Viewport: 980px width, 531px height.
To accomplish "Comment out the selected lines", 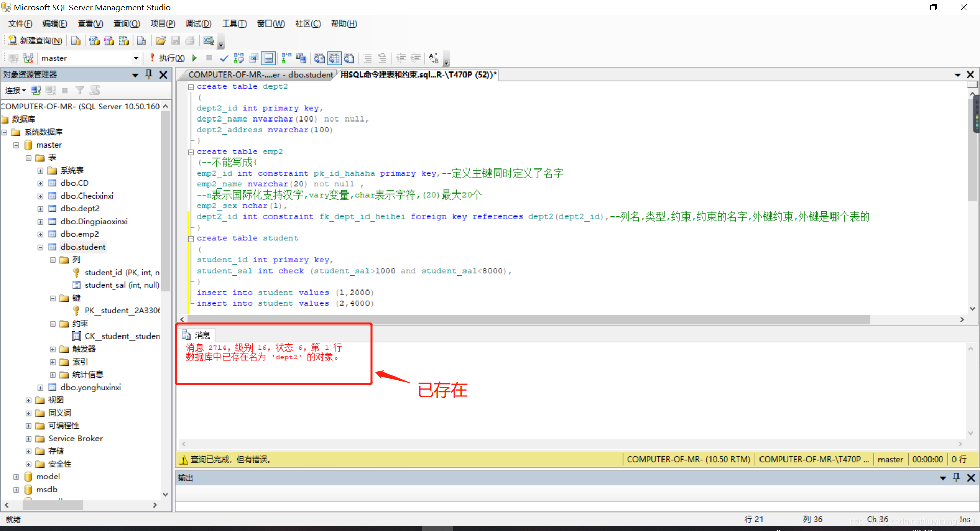I will coord(367,58).
